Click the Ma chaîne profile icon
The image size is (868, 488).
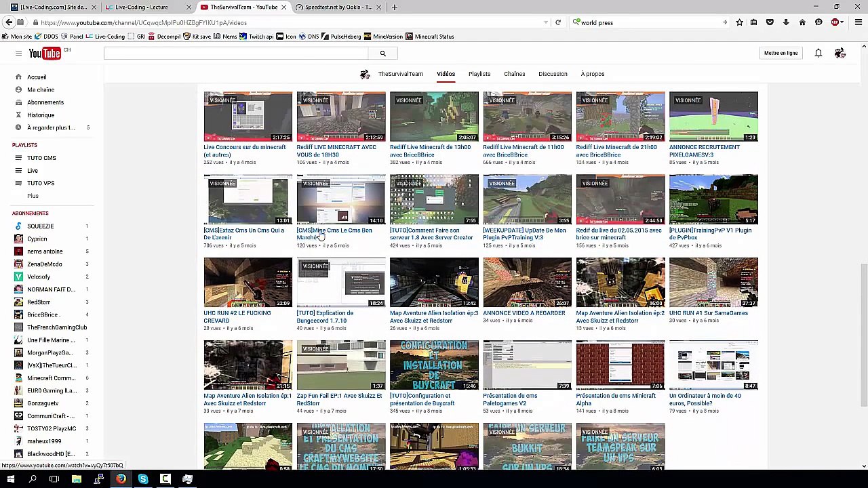click(x=18, y=89)
